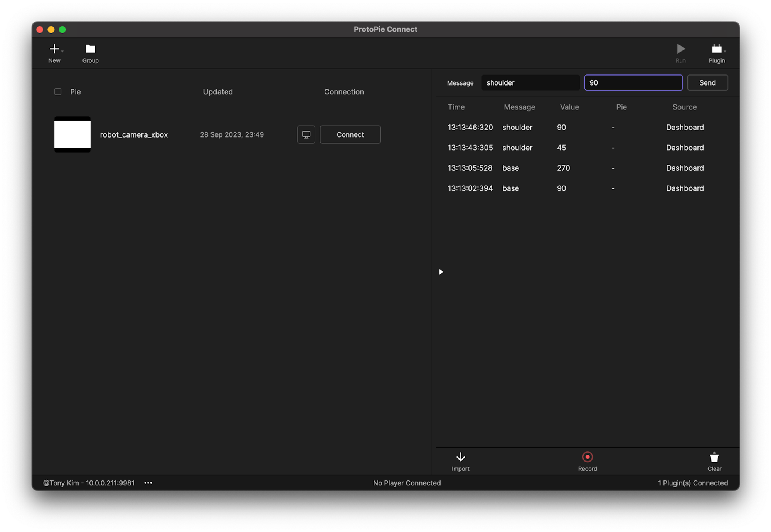Image resolution: width=771 pixels, height=532 pixels.
Task: Click the Connect button for robot_camera_xbox
Action: 350,134
